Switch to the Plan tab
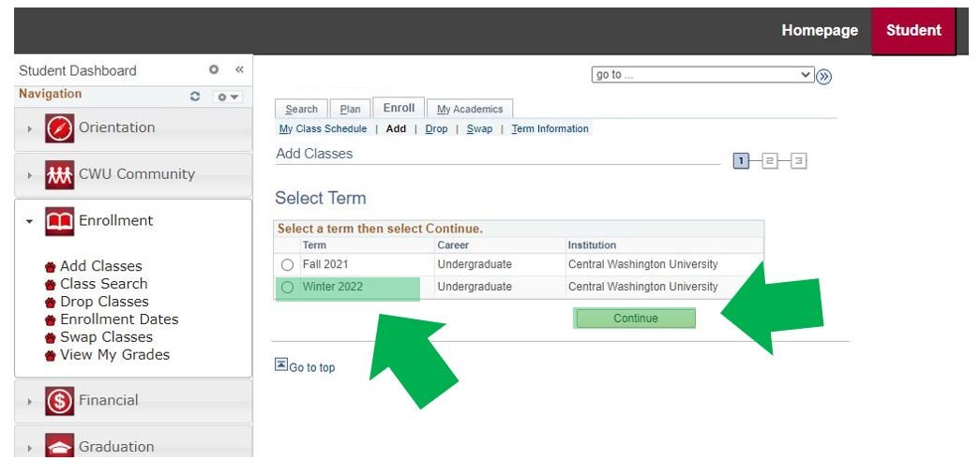Viewport: 980px width, 475px height. (x=350, y=109)
